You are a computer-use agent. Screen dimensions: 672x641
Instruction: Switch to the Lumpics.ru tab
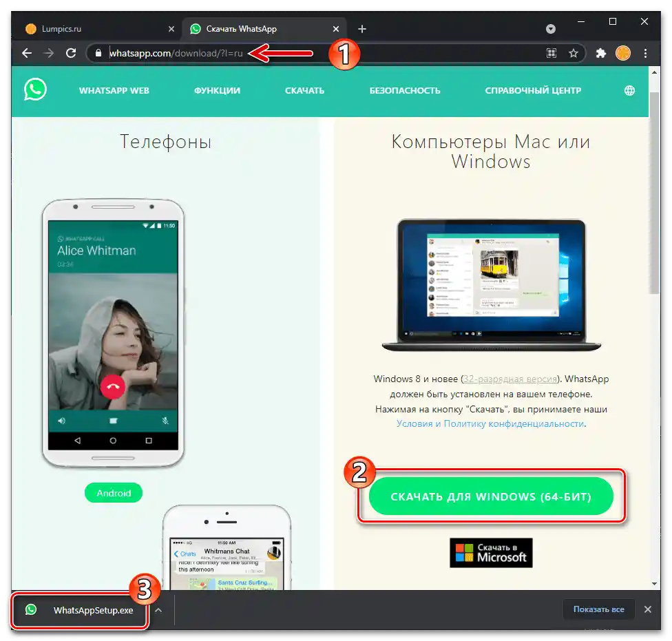point(99,29)
